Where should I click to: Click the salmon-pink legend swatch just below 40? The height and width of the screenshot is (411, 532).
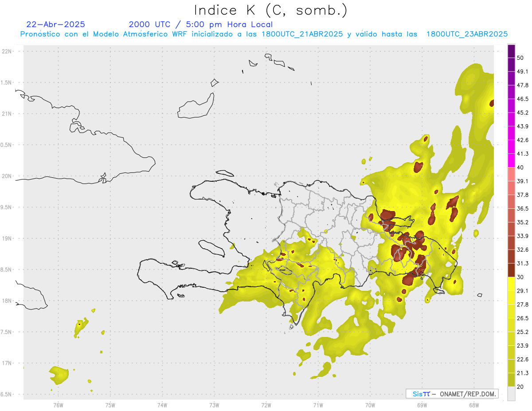pyautogui.click(x=511, y=174)
